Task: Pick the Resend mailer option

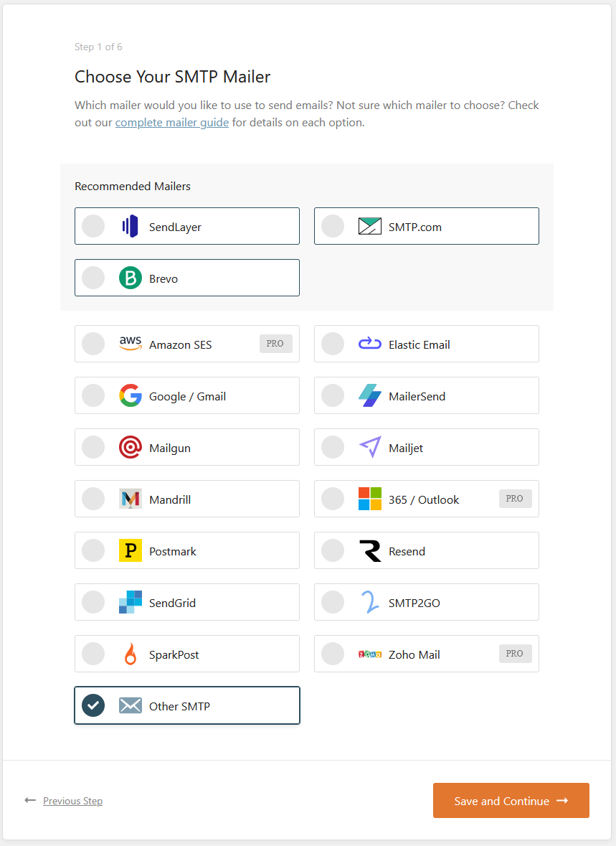Action: click(x=426, y=550)
